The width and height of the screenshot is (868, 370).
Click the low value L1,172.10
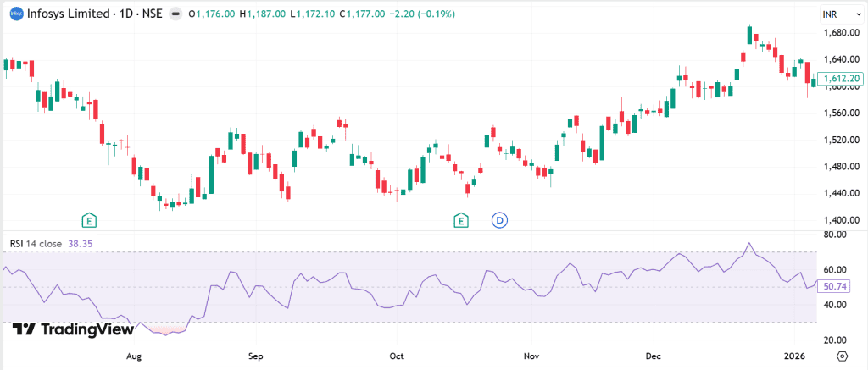click(312, 14)
